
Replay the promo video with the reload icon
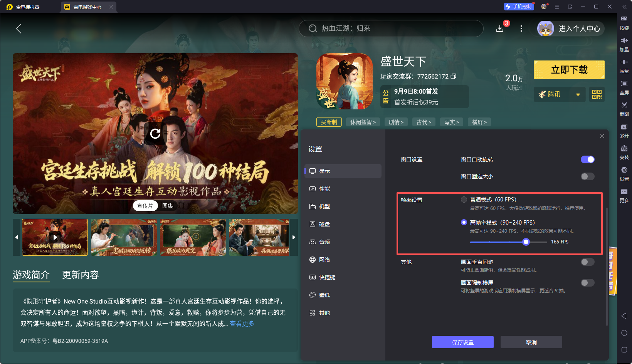[155, 134]
